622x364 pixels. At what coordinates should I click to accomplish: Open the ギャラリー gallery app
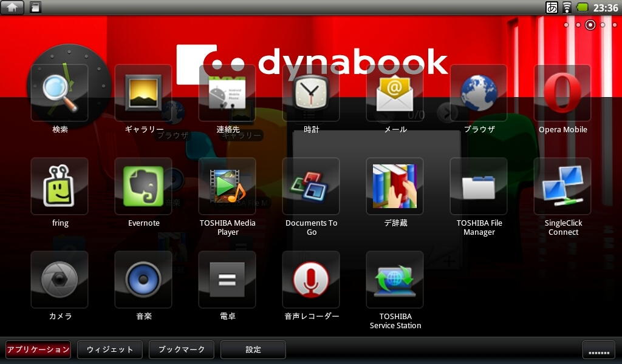tap(143, 93)
